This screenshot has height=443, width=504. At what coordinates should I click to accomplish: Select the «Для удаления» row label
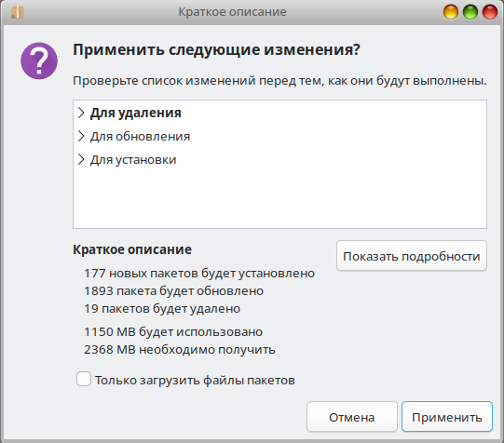pos(136,113)
